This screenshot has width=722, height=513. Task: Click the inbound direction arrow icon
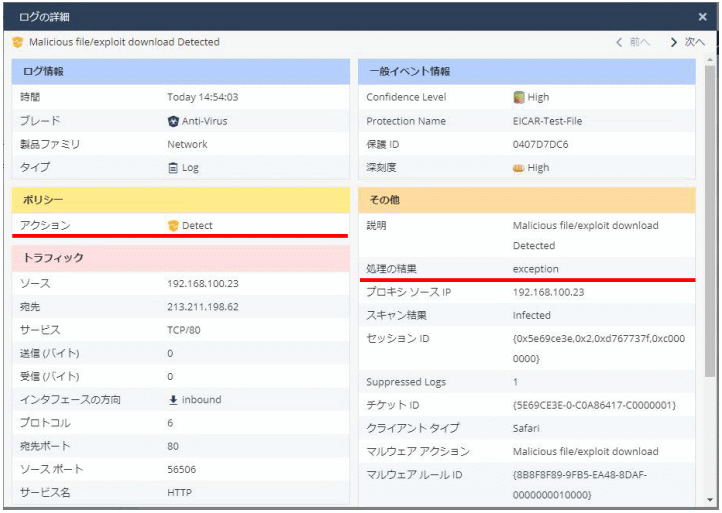point(173,400)
